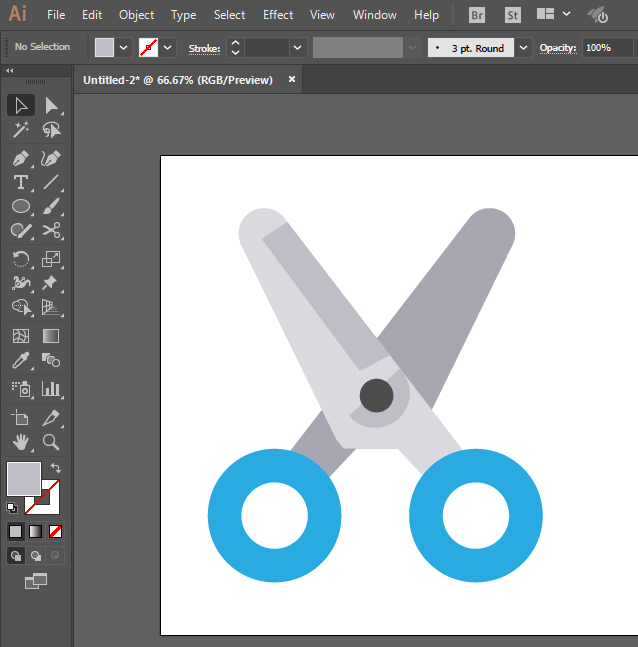638x647 pixels.
Task: Set paint to None mode
Action: (56, 531)
